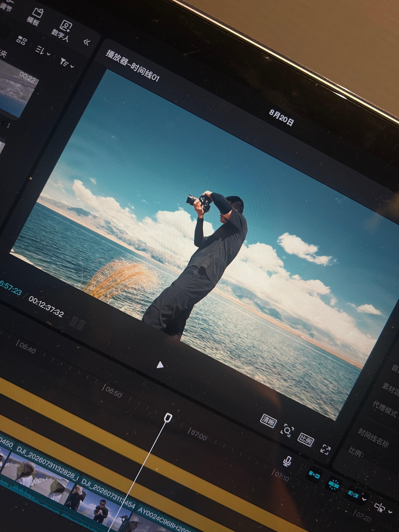Click the total duration 00:12:37:32

(x=46, y=306)
